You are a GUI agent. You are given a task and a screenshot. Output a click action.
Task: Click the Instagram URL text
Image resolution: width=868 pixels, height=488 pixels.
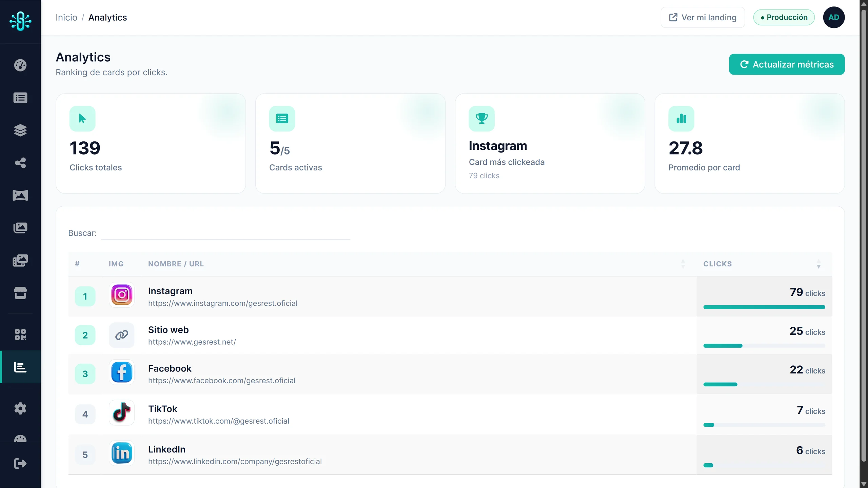[223, 303]
